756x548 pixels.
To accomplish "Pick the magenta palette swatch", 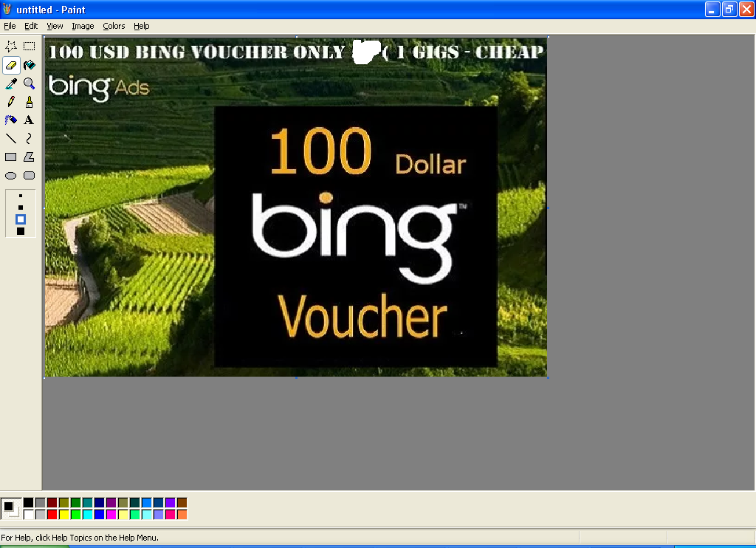I will coord(111,515).
